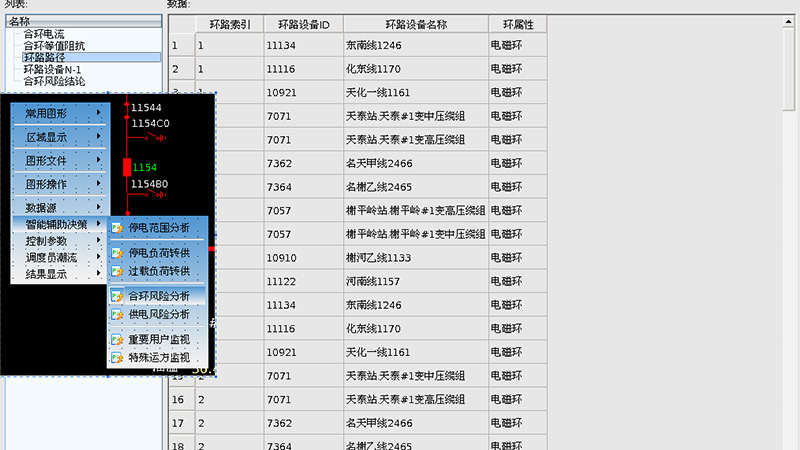Sort by 环路设备ID column header
This screenshot has width=800, height=450.
click(303, 23)
